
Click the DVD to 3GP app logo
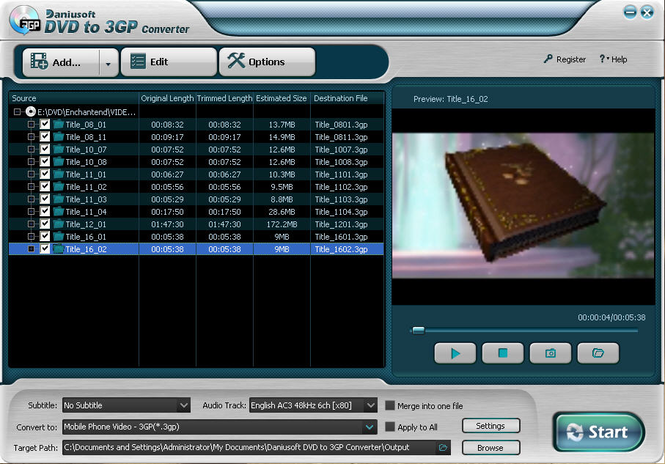25,20
